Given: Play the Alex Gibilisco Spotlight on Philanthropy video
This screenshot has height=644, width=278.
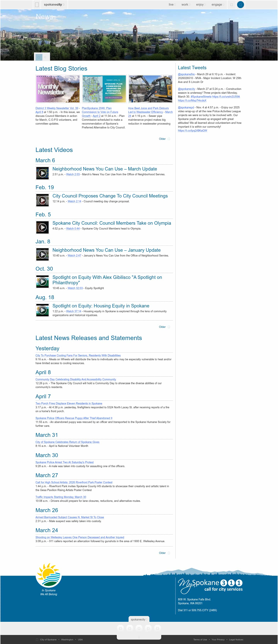Looking at the screenshot, I should tap(42, 282).
